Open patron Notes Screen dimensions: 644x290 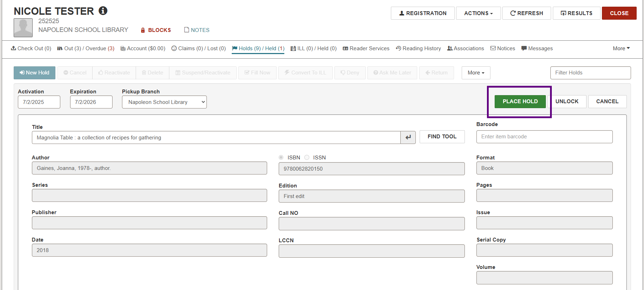click(x=197, y=30)
